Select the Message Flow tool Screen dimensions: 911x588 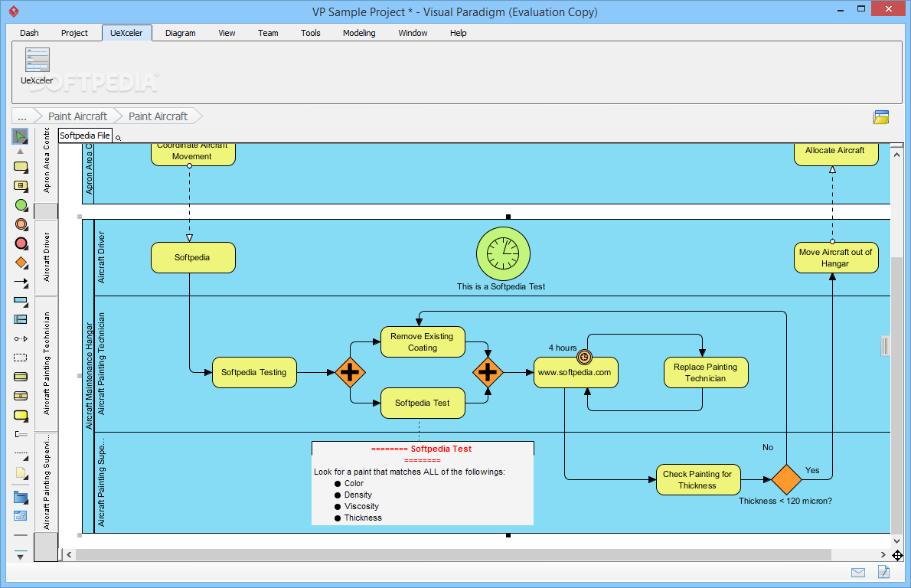(21, 338)
